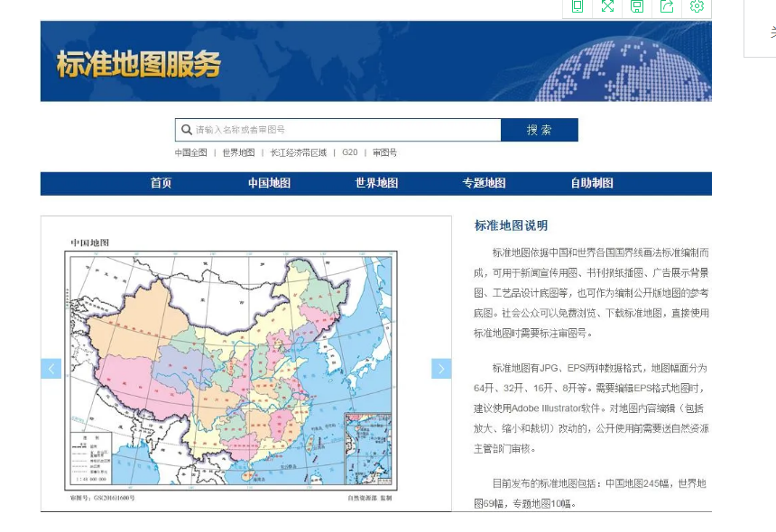776x532 pixels.
Task: Click the 审图号 quick link
Action: [x=384, y=153]
